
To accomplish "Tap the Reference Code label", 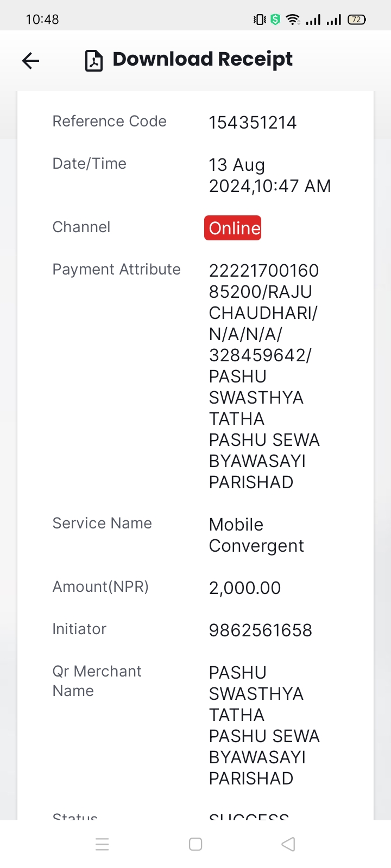I will click(x=109, y=122).
